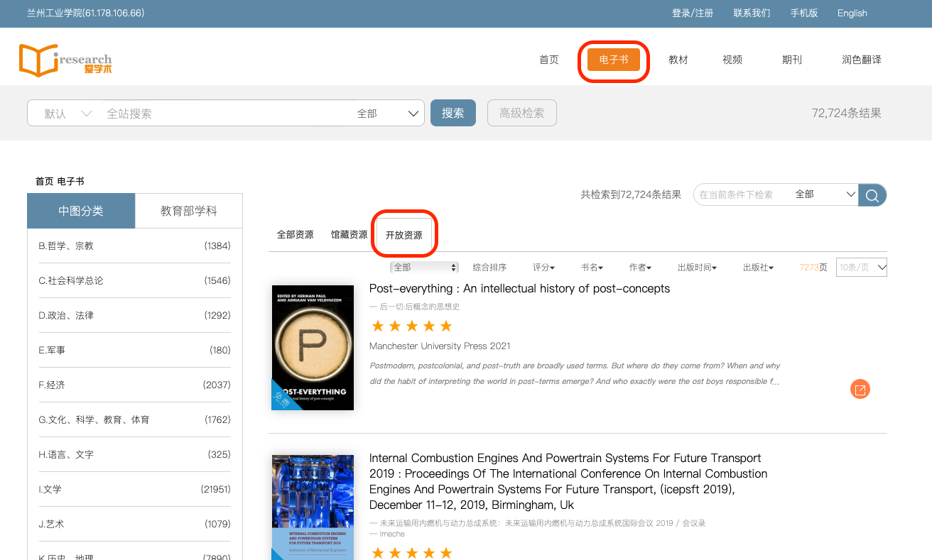Sort results by 出版时间
The image size is (932, 560).
coord(696,268)
